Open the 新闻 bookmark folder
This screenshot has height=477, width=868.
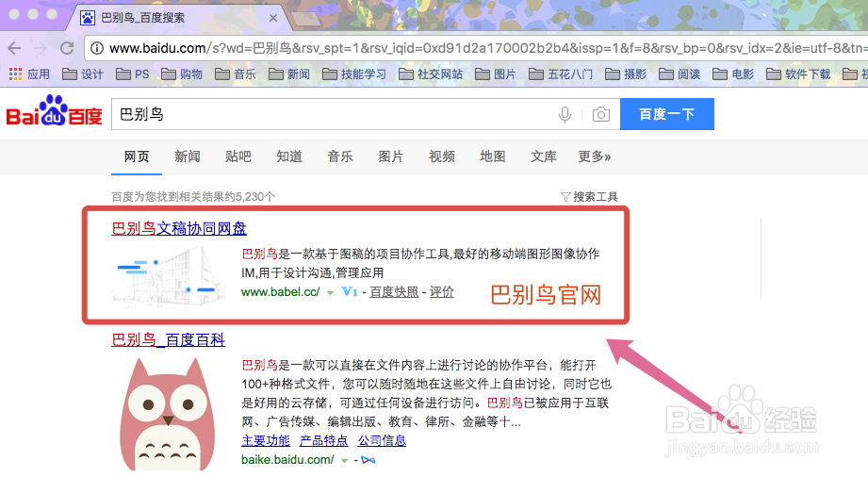(289, 74)
